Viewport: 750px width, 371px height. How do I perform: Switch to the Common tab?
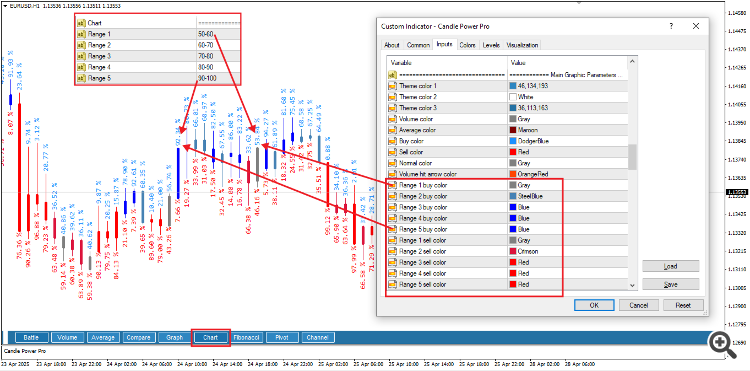coord(418,45)
